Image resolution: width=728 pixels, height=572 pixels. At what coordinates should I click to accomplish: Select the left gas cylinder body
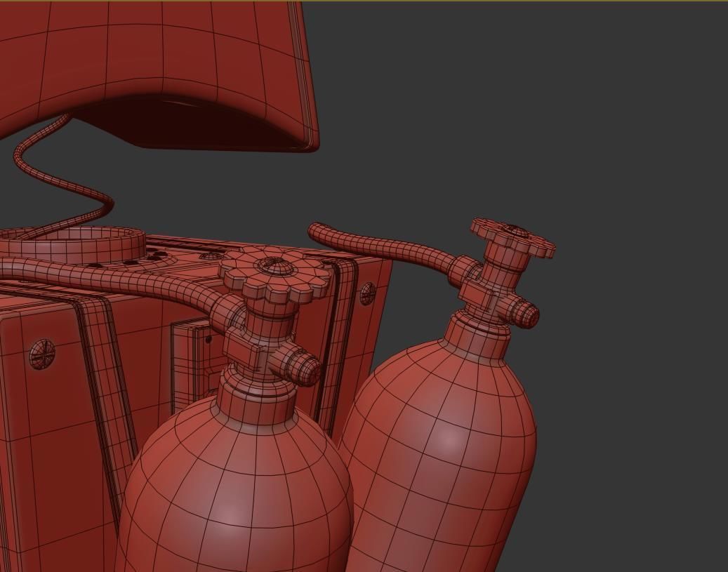pos(234,488)
